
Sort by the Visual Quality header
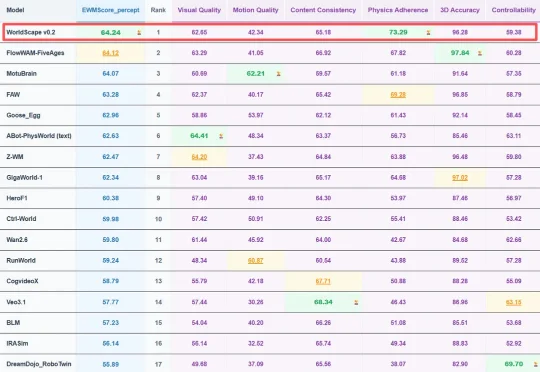199,10
